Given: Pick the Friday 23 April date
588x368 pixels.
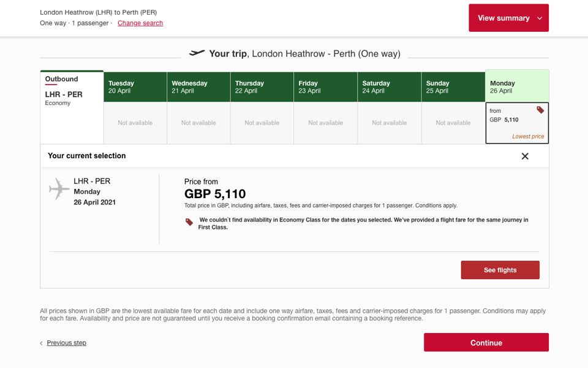Looking at the screenshot, I should pyautogui.click(x=326, y=87).
